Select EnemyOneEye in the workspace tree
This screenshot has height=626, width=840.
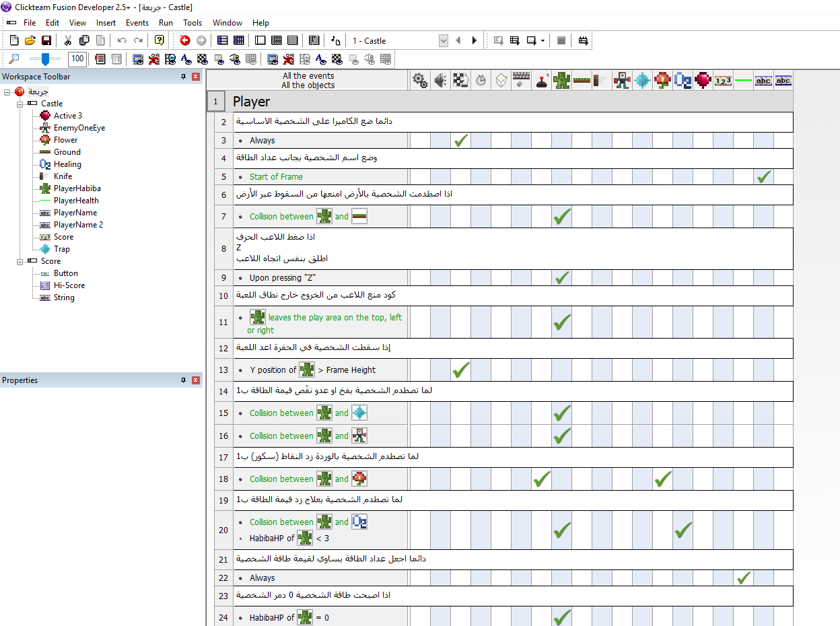point(79,128)
